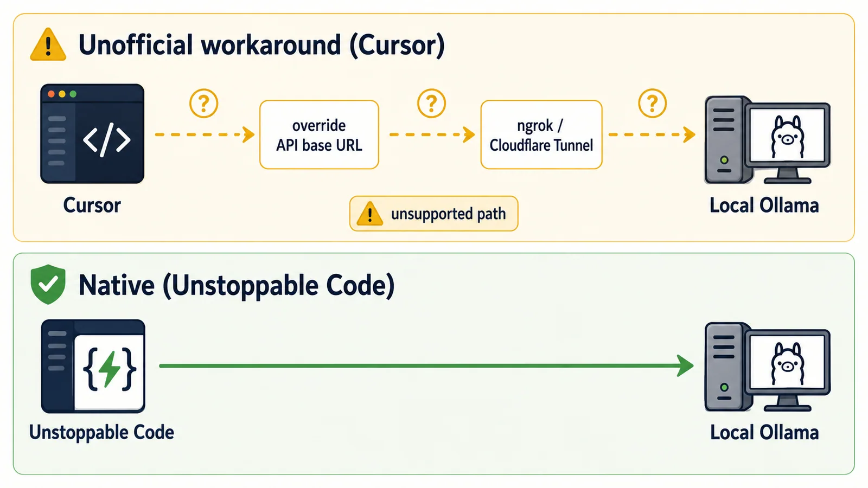Screen dimensions: 868x488
Task: Click the unsupported path badge
Action: 433,214
